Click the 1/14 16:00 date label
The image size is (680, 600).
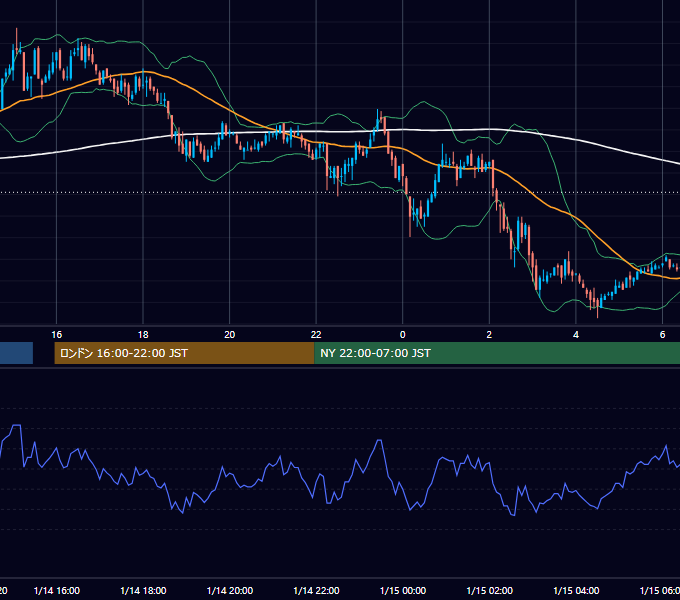tap(56, 590)
